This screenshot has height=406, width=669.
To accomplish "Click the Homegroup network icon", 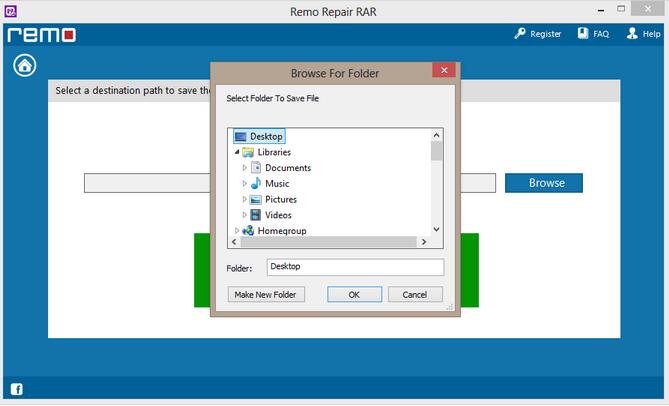I will [x=248, y=231].
